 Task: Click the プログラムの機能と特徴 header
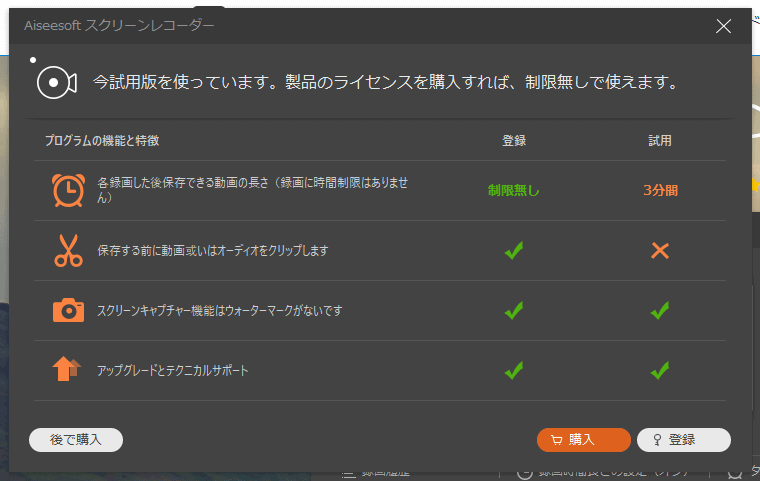point(101,141)
